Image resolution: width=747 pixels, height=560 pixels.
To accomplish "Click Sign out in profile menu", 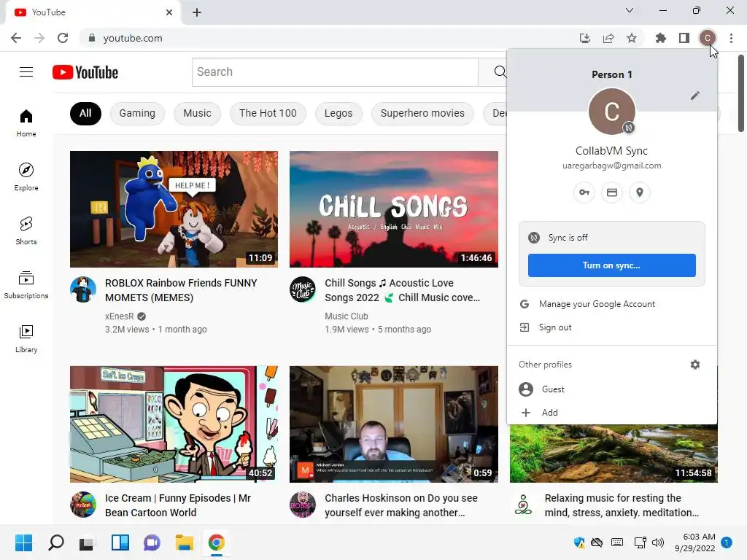I will (612, 327).
